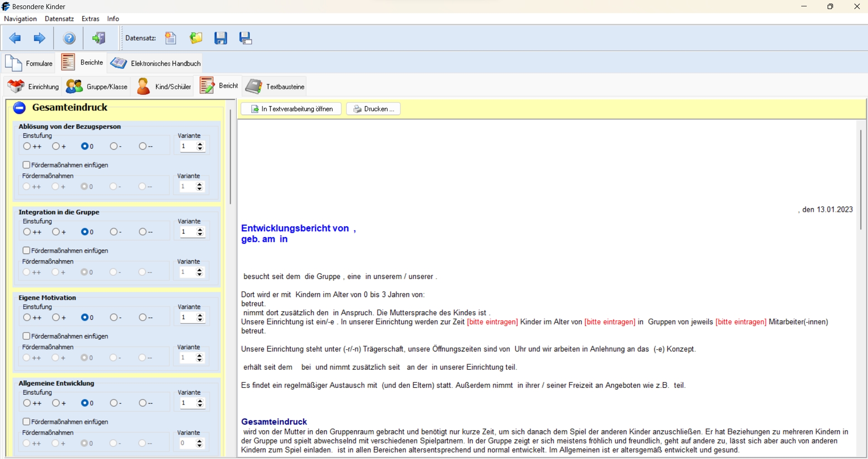Image resolution: width=868 pixels, height=459 pixels.
Task: Open the Navigation menu
Action: [x=20, y=19]
